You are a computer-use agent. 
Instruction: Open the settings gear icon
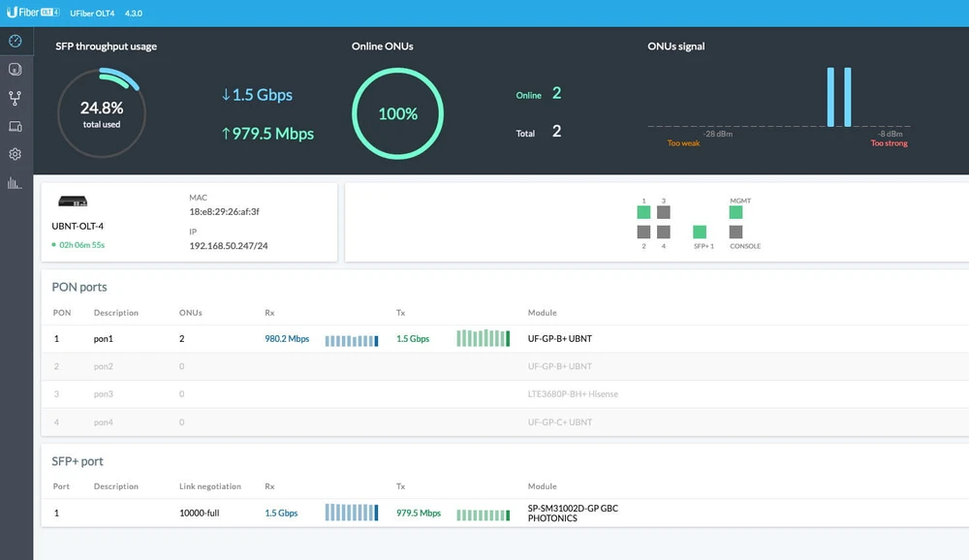click(15, 154)
